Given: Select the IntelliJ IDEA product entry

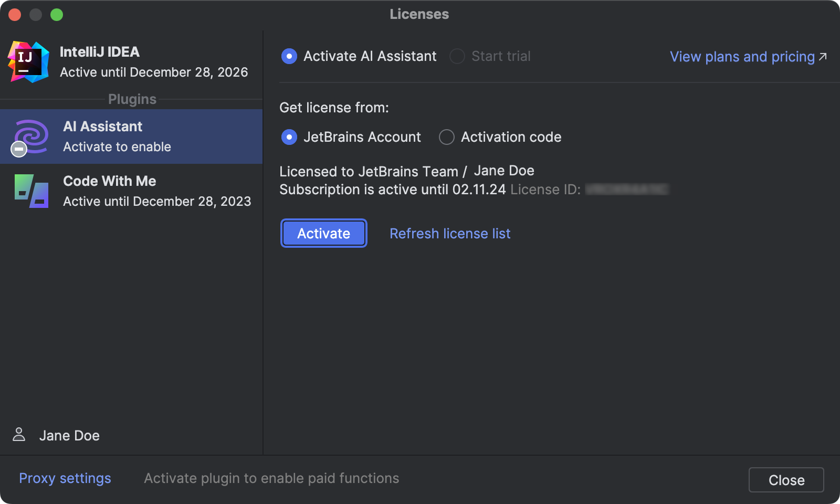Looking at the screenshot, I should click(x=131, y=62).
